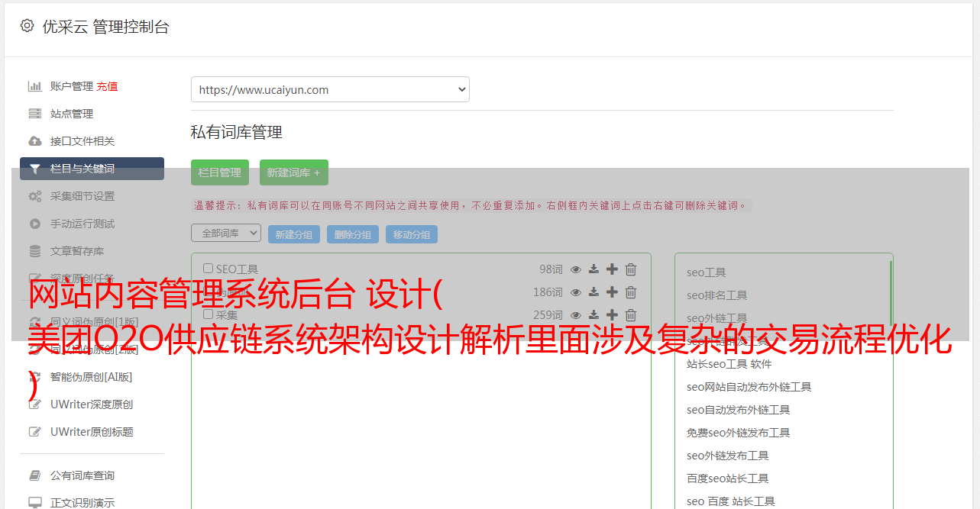Delete the SEO工具 library with trash icon
The width and height of the screenshot is (980, 509).
point(631,269)
